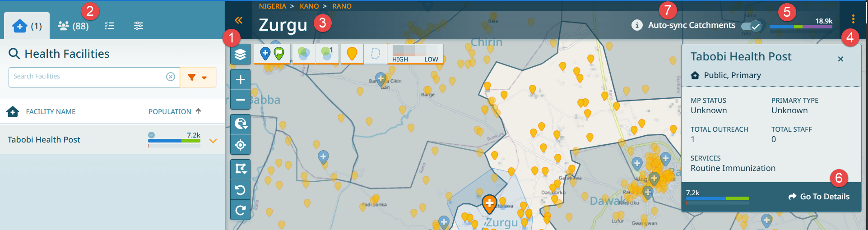Toggle overlapping catchments layer
This screenshot has height=230, width=868.
click(x=304, y=54)
